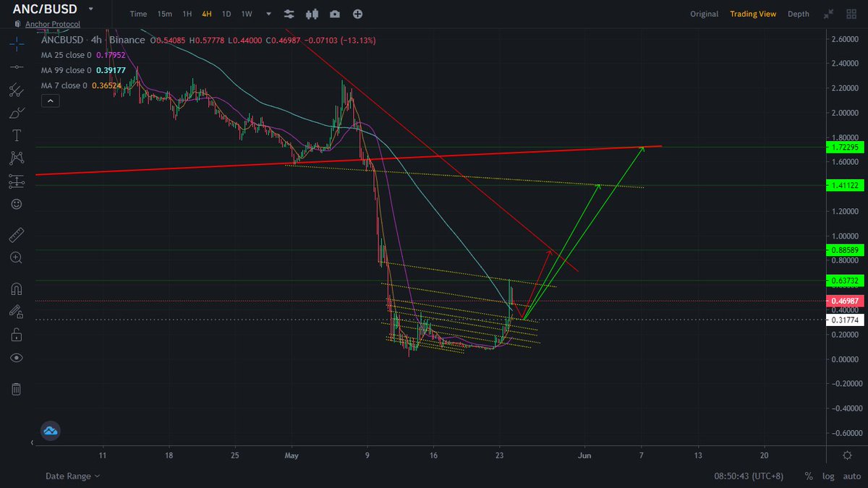Switch to the 15m interval
The width and height of the screenshot is (868, 488).
[165, 14]
